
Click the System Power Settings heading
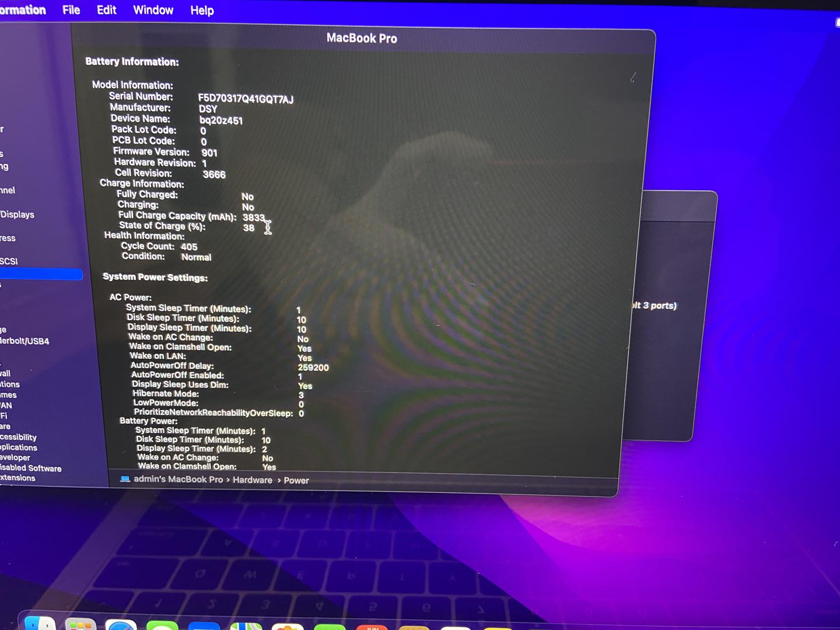[x=155, y=277]
